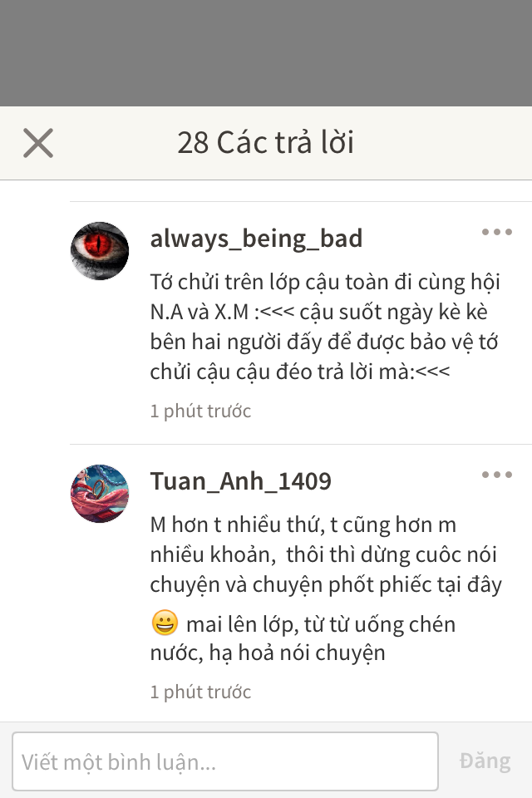Tap the line 'chuyện và chuyện phốt phiếc tại đây'
The height and width of the screenshot is (798, 532).
click(x=326, y=584)
